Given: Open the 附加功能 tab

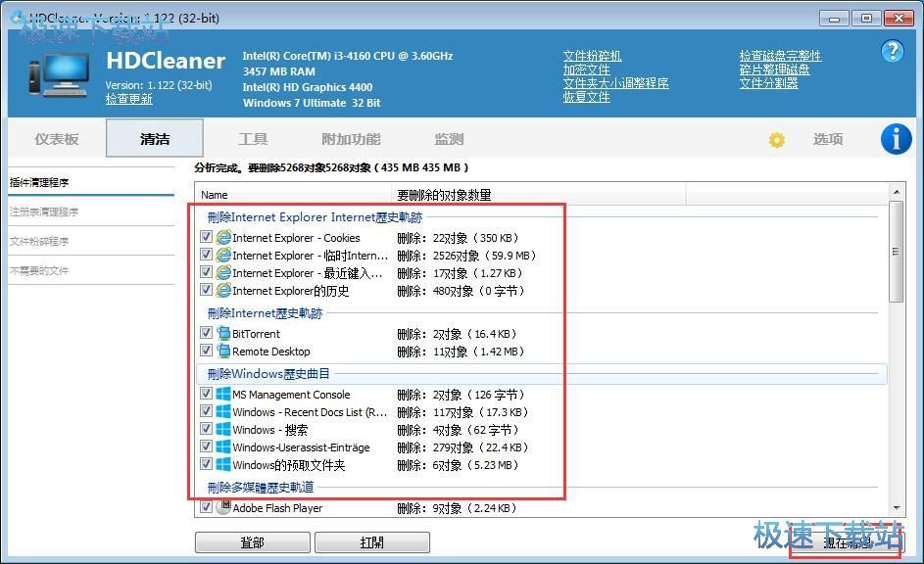Looking at the screenshot, I should [x=351, y=139].
